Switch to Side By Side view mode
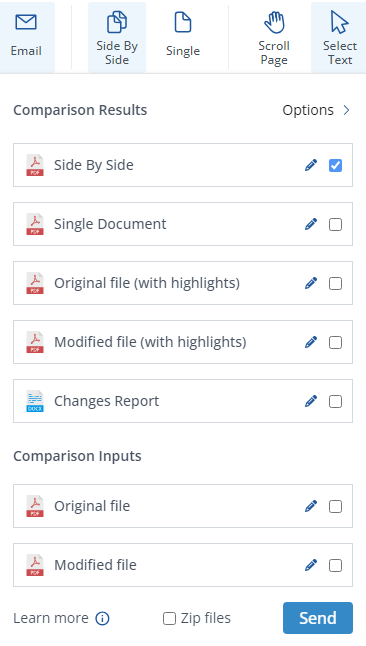 coord(117,37)
